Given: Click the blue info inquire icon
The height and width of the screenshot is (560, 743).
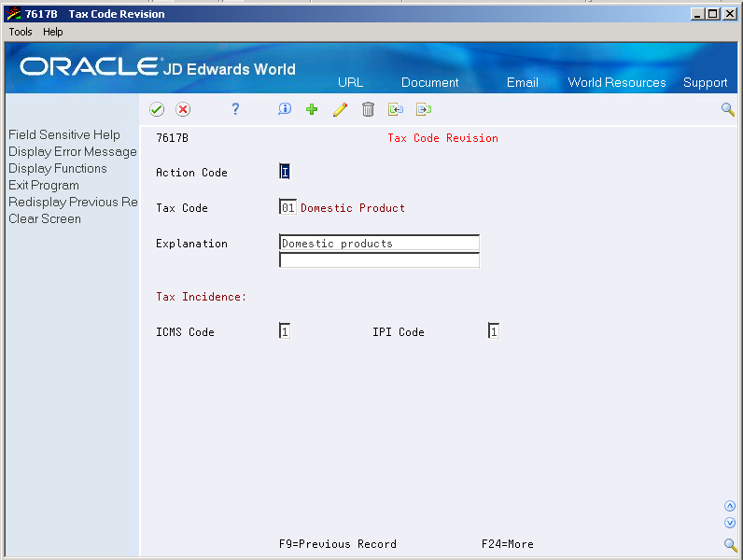Looking at the screenshot, I should click(285, 109).
